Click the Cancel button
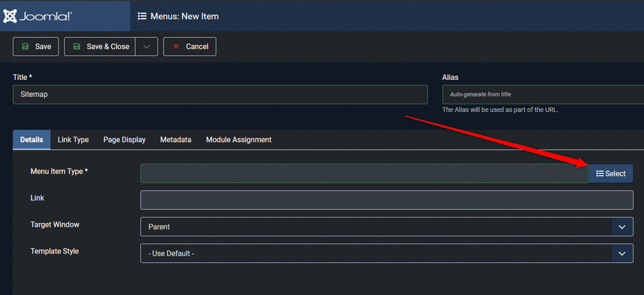Image resolution: width=644 pixels, height=295 pixels. click(190, 46)
